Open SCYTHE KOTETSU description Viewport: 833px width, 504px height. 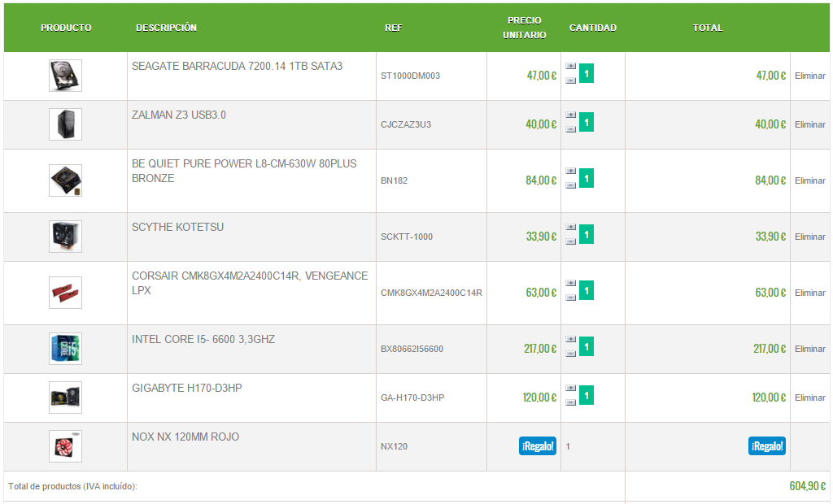pyautogui.click(x=177, y=228)
